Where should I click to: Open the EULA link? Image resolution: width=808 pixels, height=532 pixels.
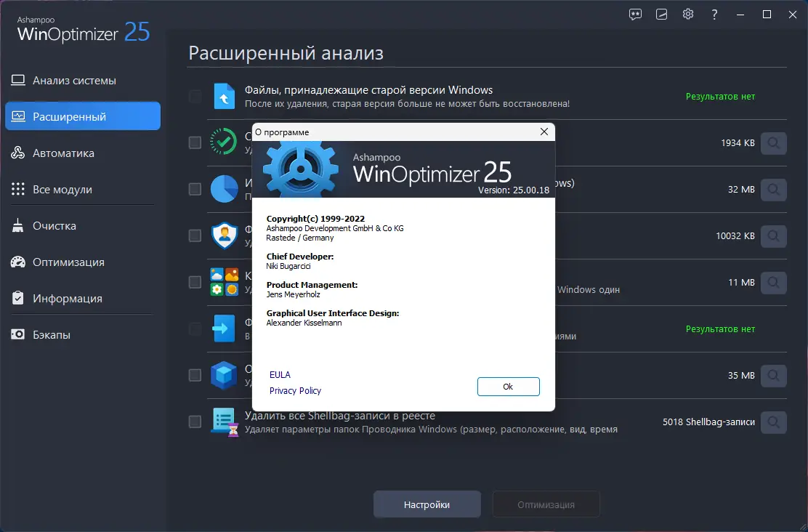click(x=280, y=375)
